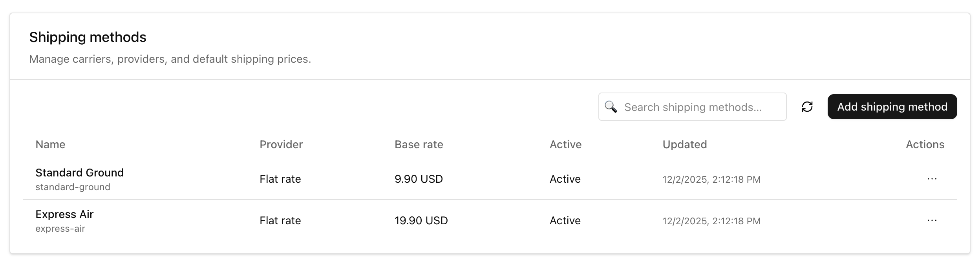Expand actions dropdown for Standard Ground row
980x258 pixels.
point(931,179)
